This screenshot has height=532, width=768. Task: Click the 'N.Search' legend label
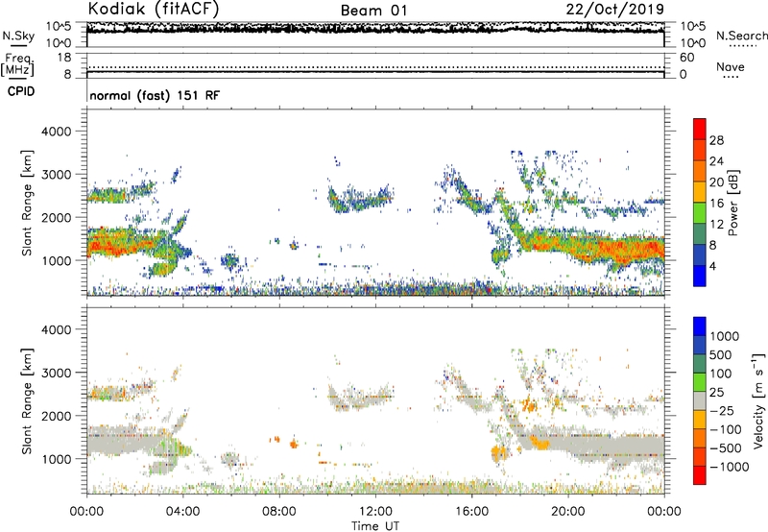741,36
